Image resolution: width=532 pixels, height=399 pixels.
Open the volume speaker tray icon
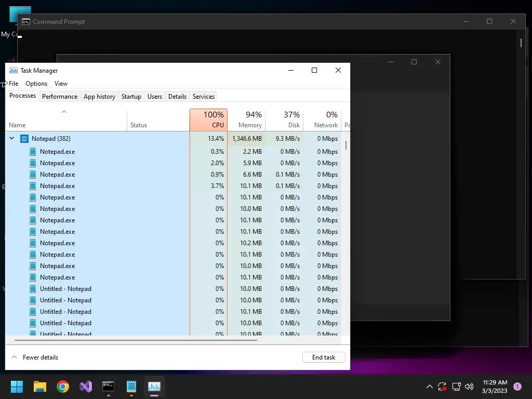point(469,387)
